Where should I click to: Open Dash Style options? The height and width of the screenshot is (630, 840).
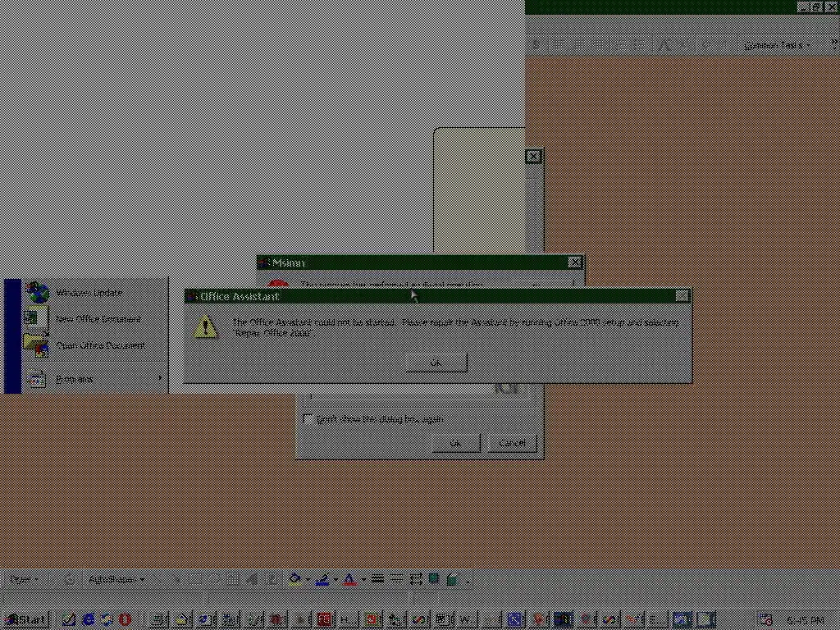coord(396,579)
